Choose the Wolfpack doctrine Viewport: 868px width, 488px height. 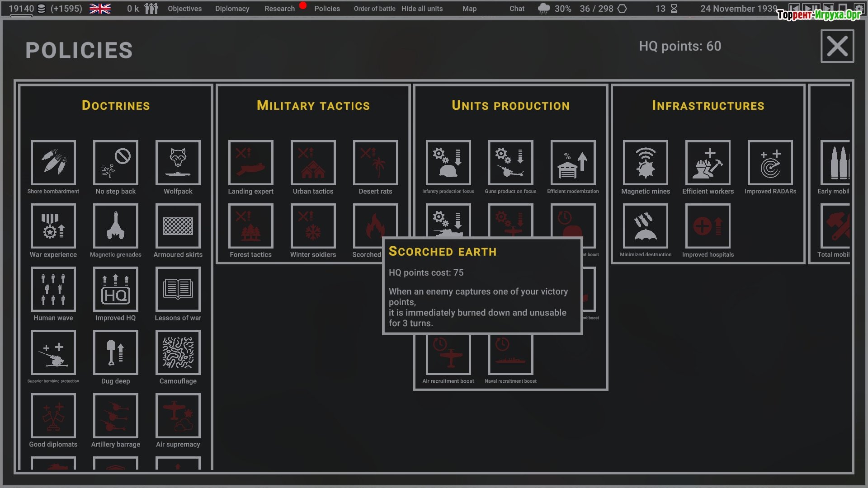(178, 163)
